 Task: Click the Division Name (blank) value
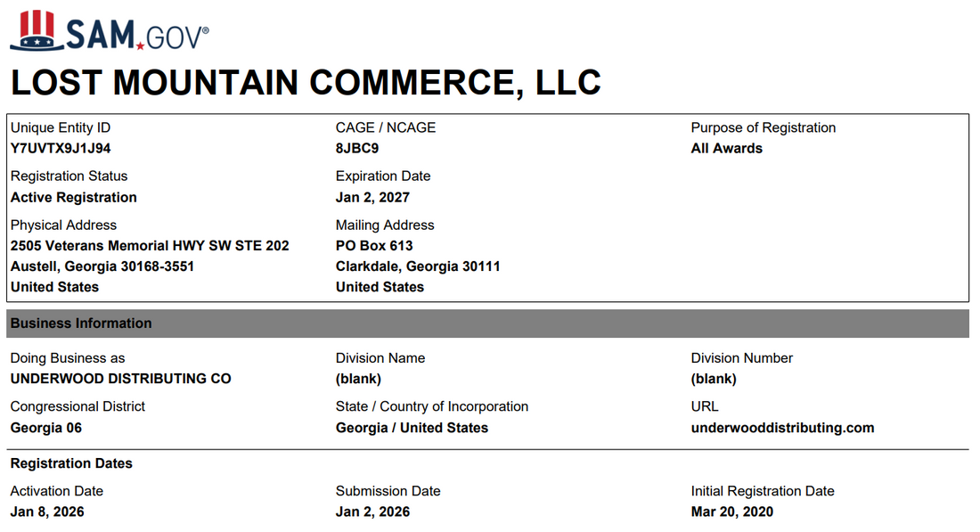click(x=358, y=378)
